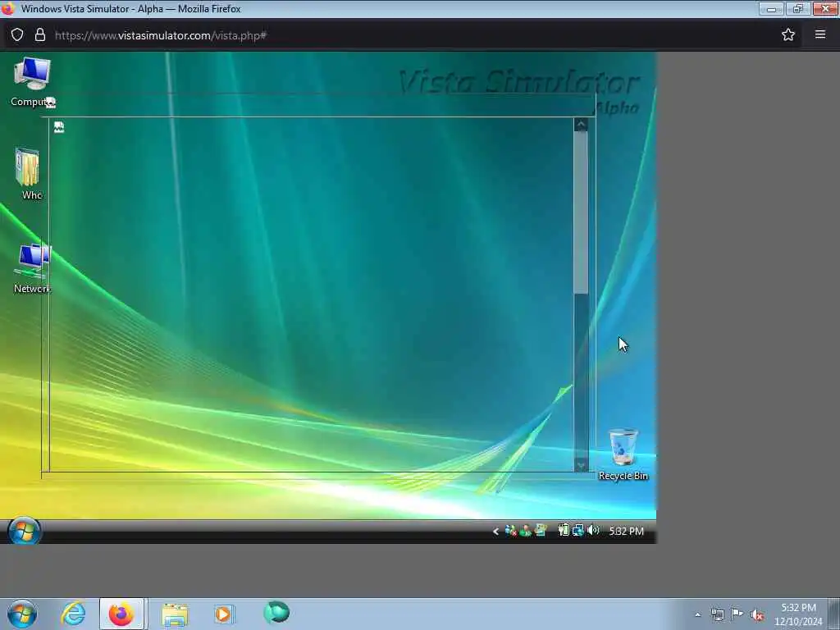Click the Firefox button in host taskbar
Image resolution: width=840 pixels, height=630 pixels.
[x=121, y=614]
